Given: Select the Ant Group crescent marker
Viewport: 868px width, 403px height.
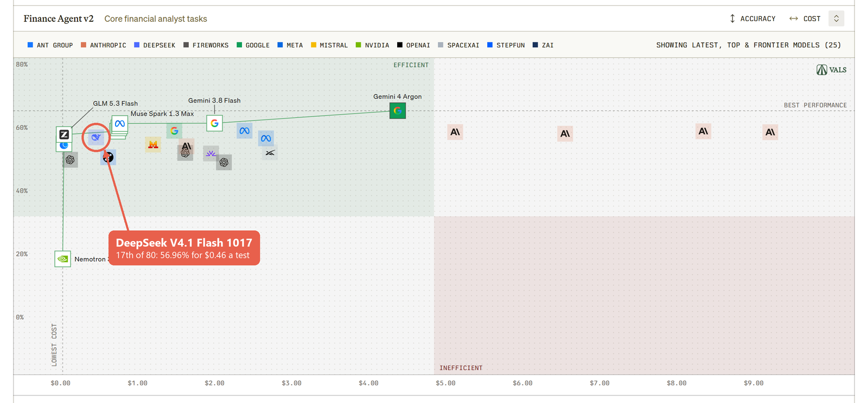Looking at the screenshot, I should click(x=64, y=146).
